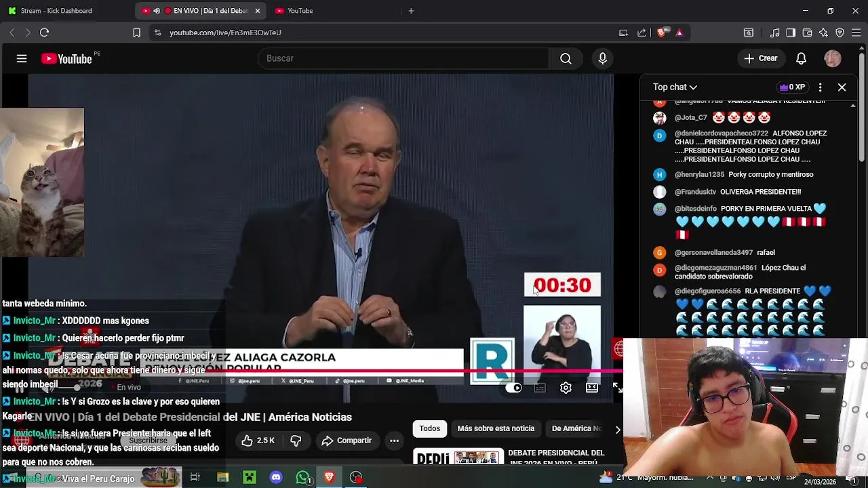Toggle the browser sidebar panel

(791, 33)
